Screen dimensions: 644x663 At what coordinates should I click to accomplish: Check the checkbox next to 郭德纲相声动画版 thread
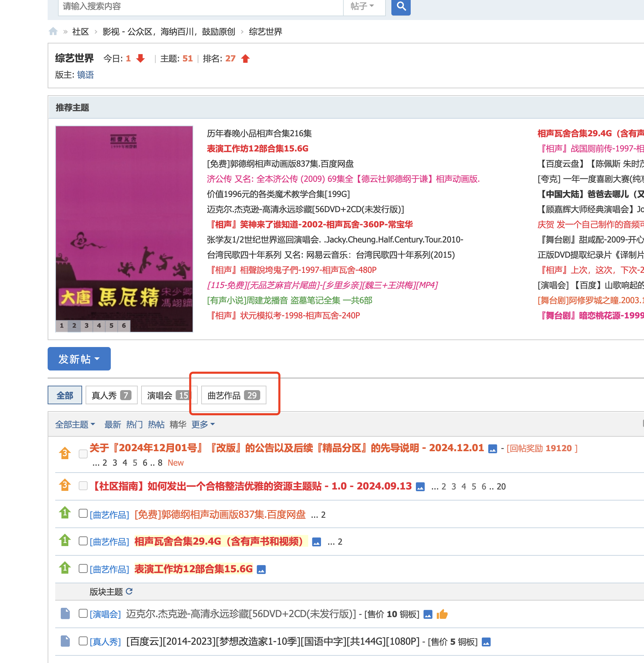(83, 514)
